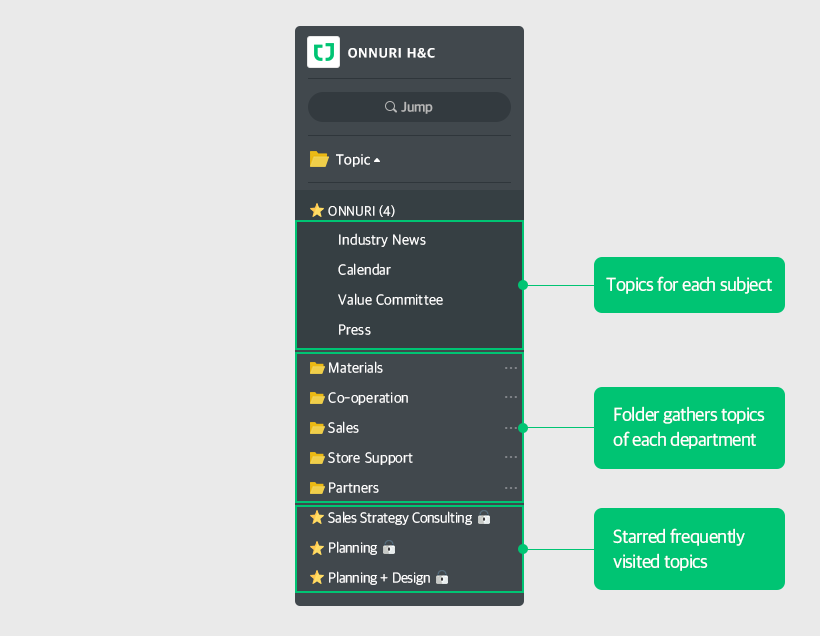This screenshot has height=636, width=820.
Task: Expand the Sales folder
Action: point(343,428)
